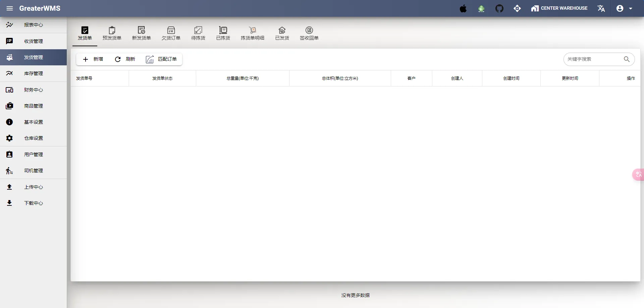Click the user account avatar icon
Screen dimensions: 644x308
620,8
